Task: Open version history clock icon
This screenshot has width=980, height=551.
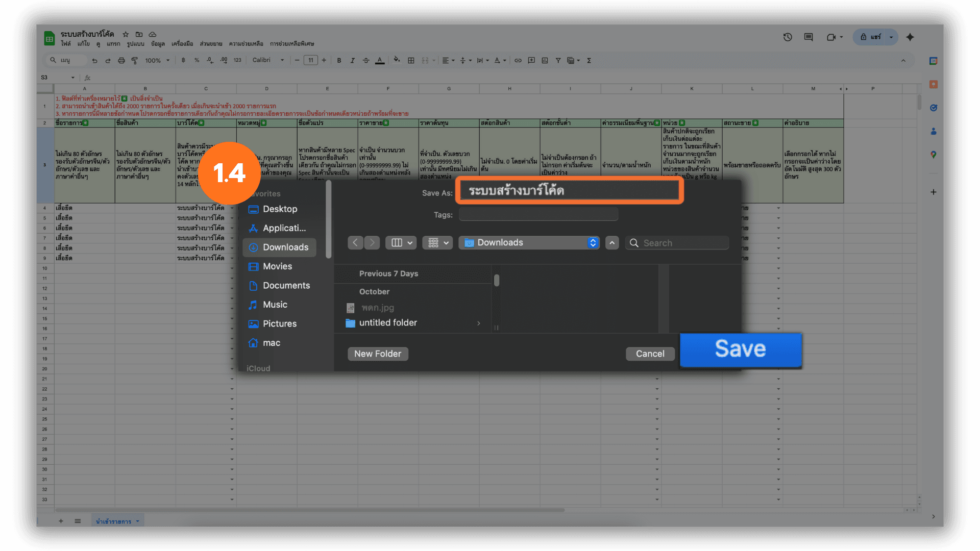Action: tap(788, 37)
